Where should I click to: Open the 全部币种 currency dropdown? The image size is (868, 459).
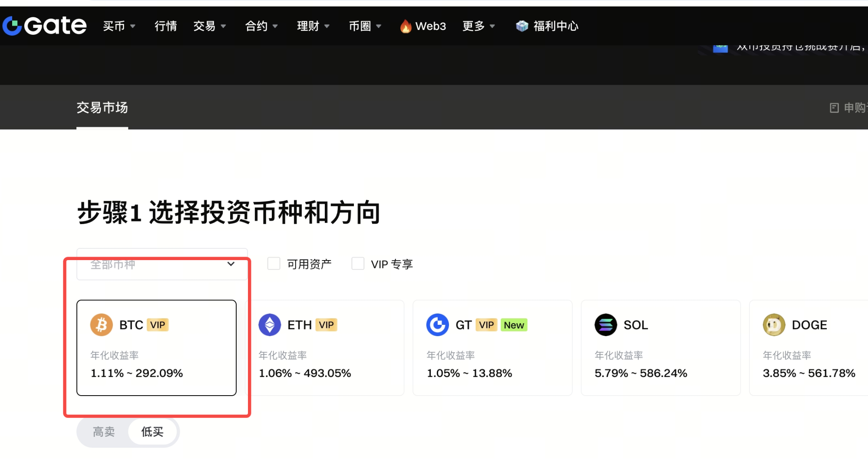(162, 264)
